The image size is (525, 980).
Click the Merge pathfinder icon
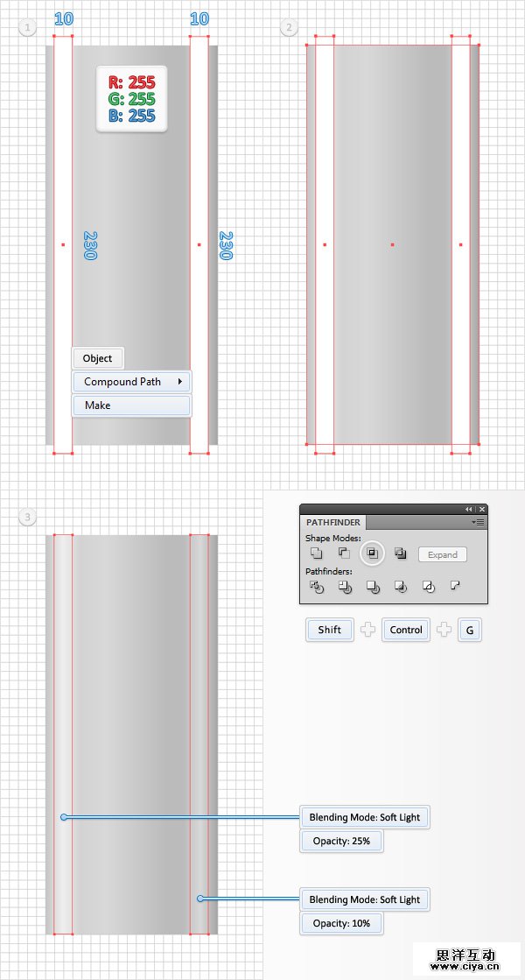coord(373,586)
